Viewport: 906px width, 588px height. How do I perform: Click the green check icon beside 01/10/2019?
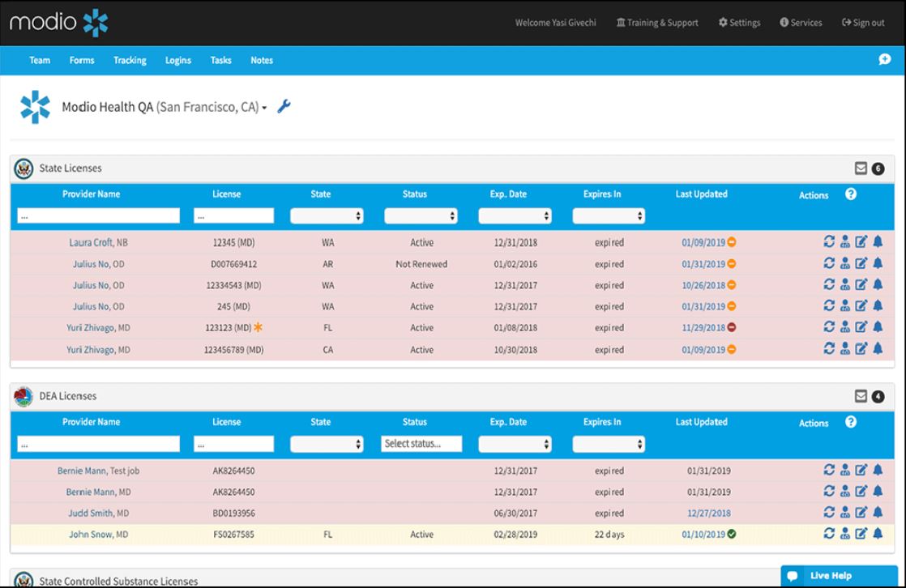[x=732, y=535]
